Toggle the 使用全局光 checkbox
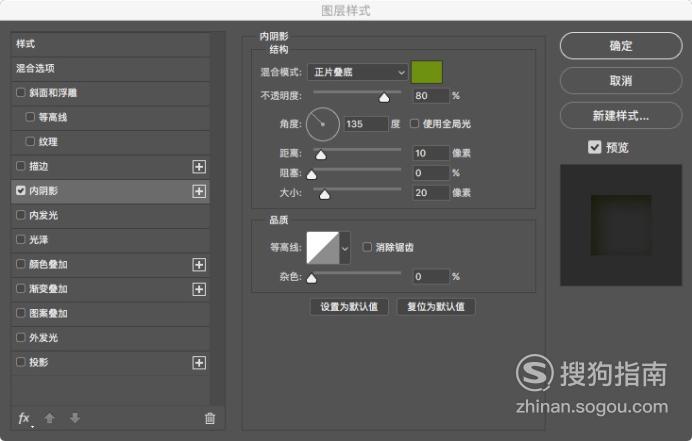This screenshot has width=692, height=441. [x=414, y=123]
